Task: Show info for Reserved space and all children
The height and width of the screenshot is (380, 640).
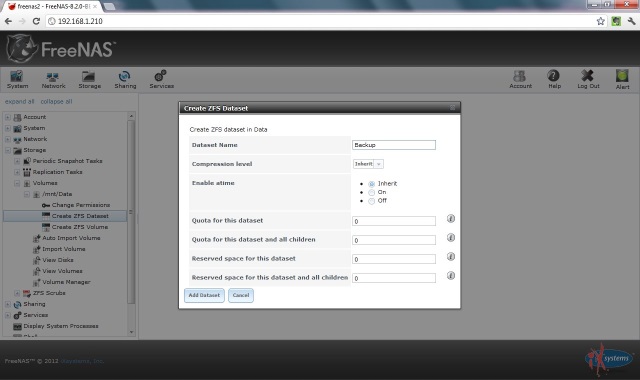Action: [451, 276]
